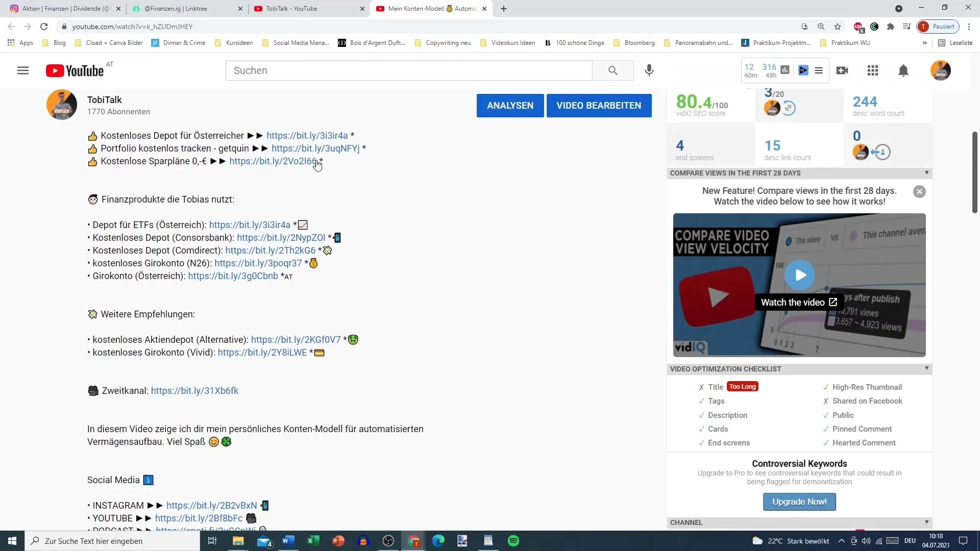
Task: Click the Title Too Long checklist item
Action: 728,387
